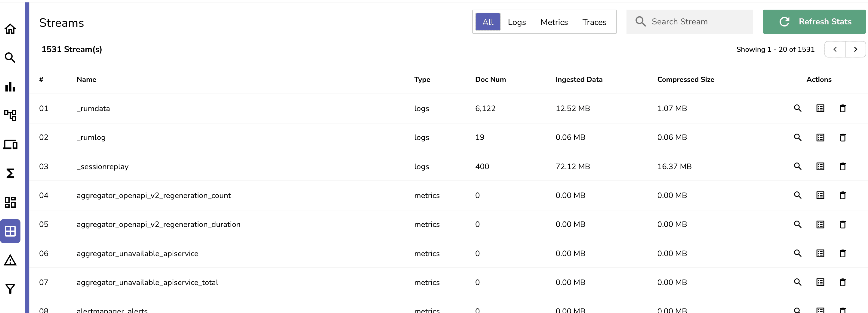Switch to the Metrics filter tab
The height and width of the screenshot is (313, 868).
(554, 22)
